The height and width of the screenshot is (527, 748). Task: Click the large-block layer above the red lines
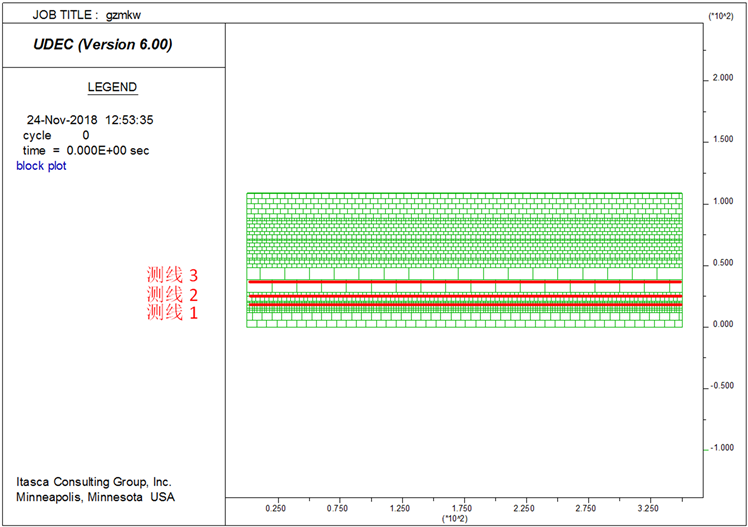(465, 273)
